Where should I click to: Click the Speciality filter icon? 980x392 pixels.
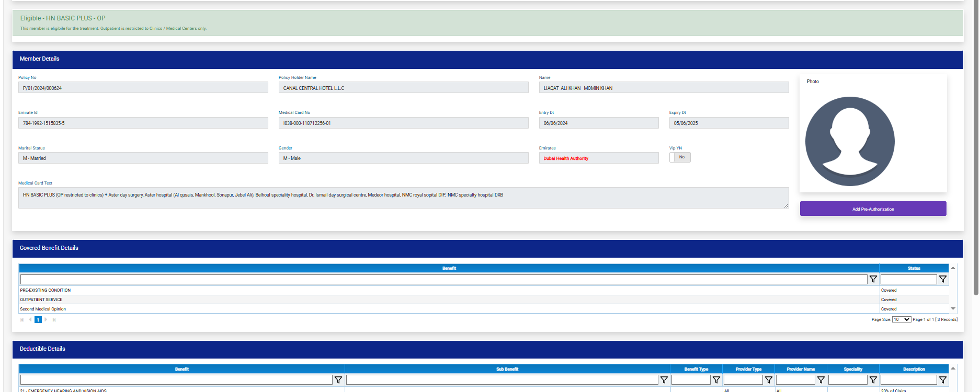tap(873, 380)
